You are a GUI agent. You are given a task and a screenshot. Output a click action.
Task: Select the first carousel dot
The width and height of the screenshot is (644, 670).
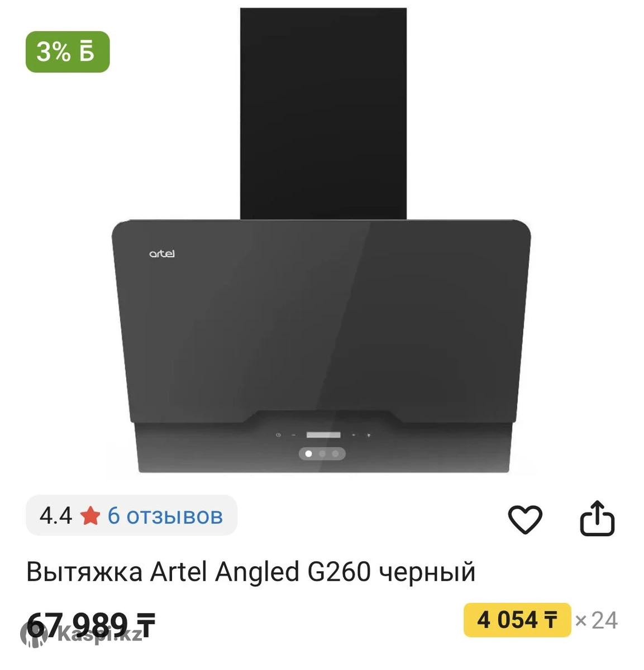(x=308, y=453)
